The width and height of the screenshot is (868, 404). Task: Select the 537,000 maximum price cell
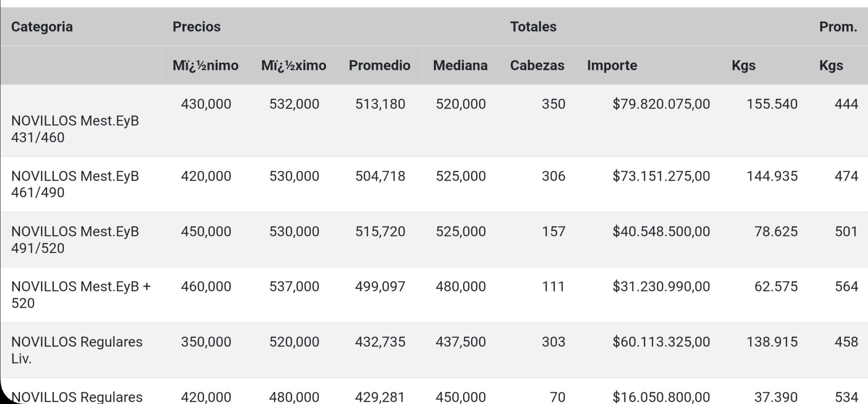pyautogui.click(x=294, y=287)
